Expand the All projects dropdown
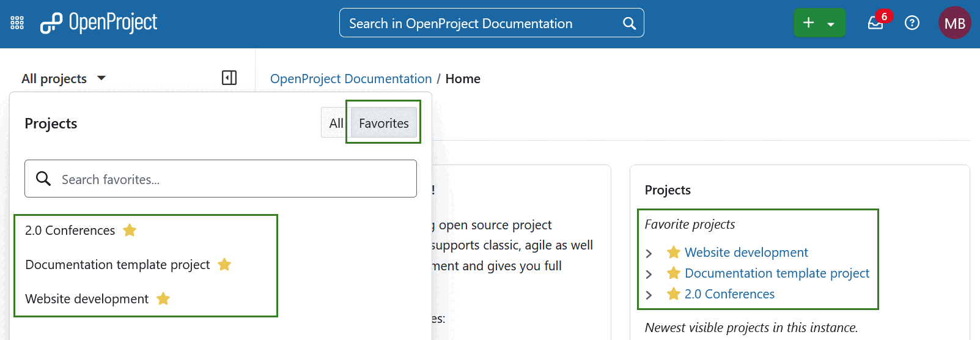Image resolution: width=980 pixels, height=340 pixels. (64, 79)
